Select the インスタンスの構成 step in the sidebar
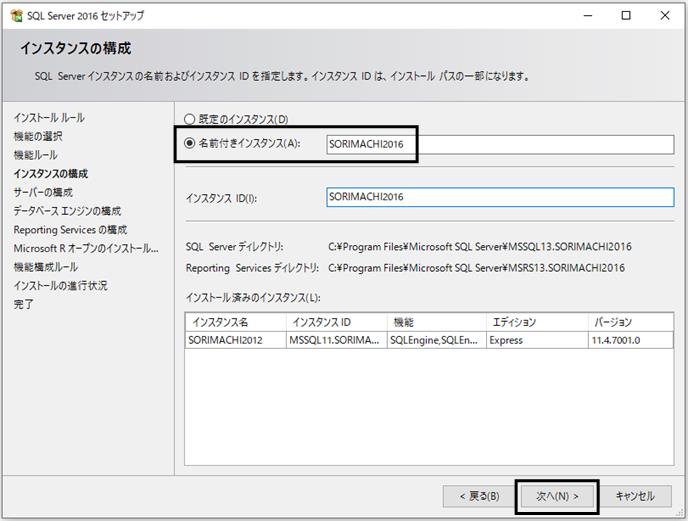 [x=50, y=174]
